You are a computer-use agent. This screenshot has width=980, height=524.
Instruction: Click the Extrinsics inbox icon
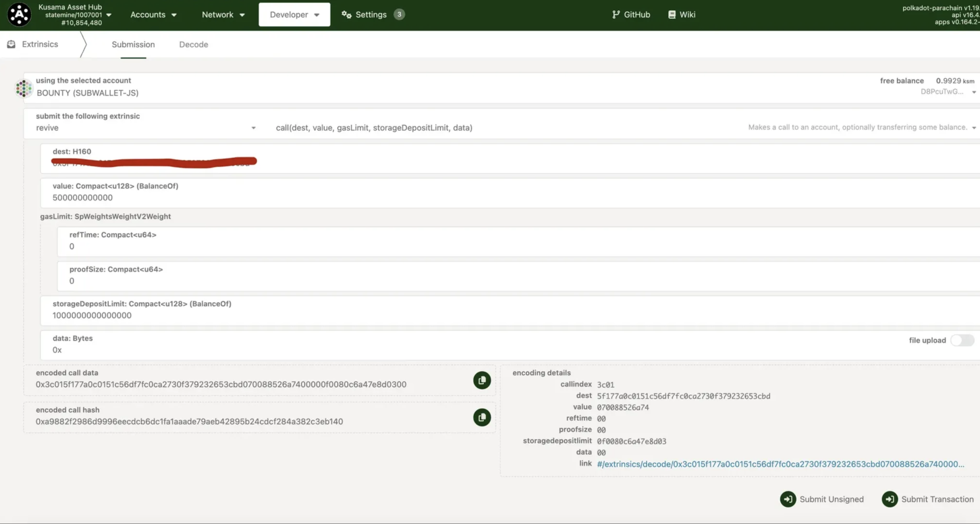click(x=11, y=44)
